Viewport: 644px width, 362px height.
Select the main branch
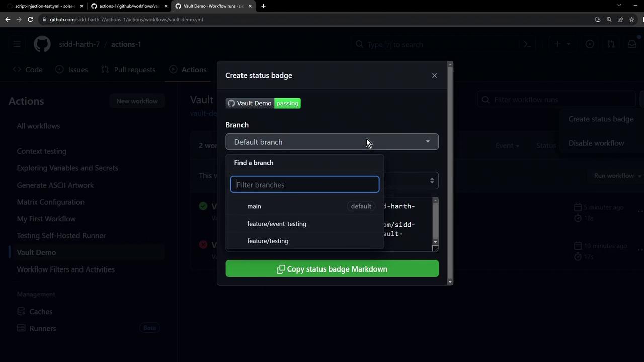(x=305, y=206)
